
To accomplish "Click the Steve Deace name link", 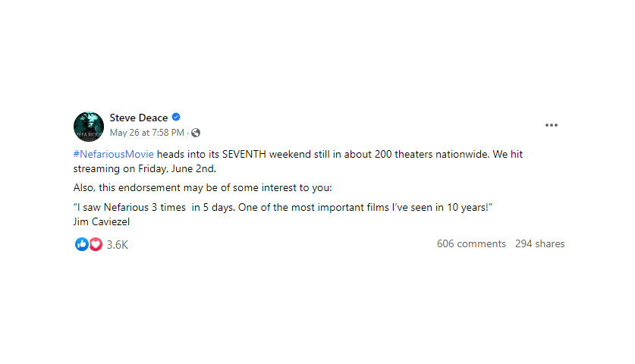I will click(x=139, y=118).
